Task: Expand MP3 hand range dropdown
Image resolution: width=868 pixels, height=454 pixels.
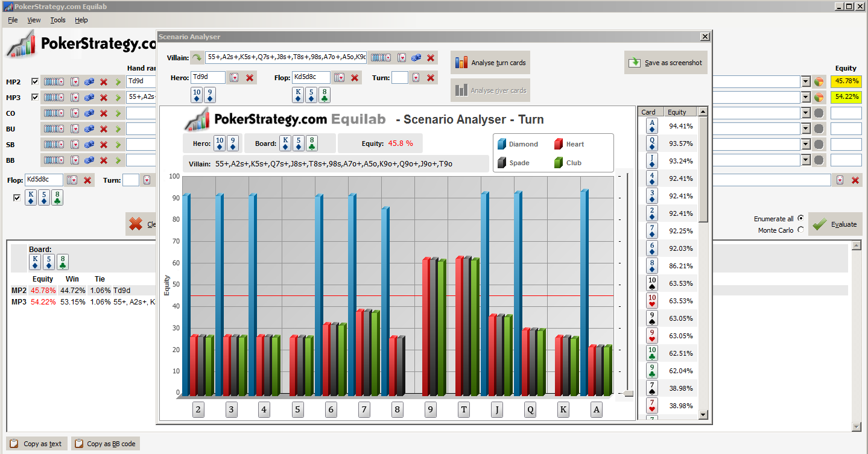Action: 806,97
